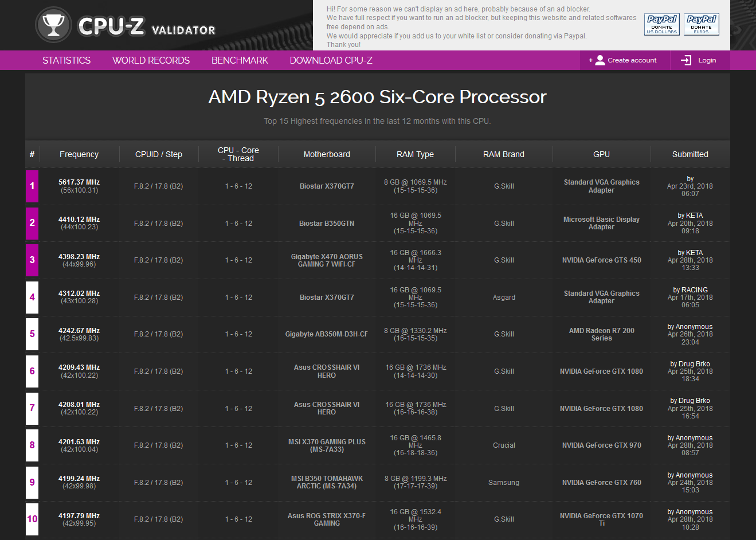The image size is (756, 540).
Task: Open the Download CPU-Z menu item
Action: pos(331,60)
